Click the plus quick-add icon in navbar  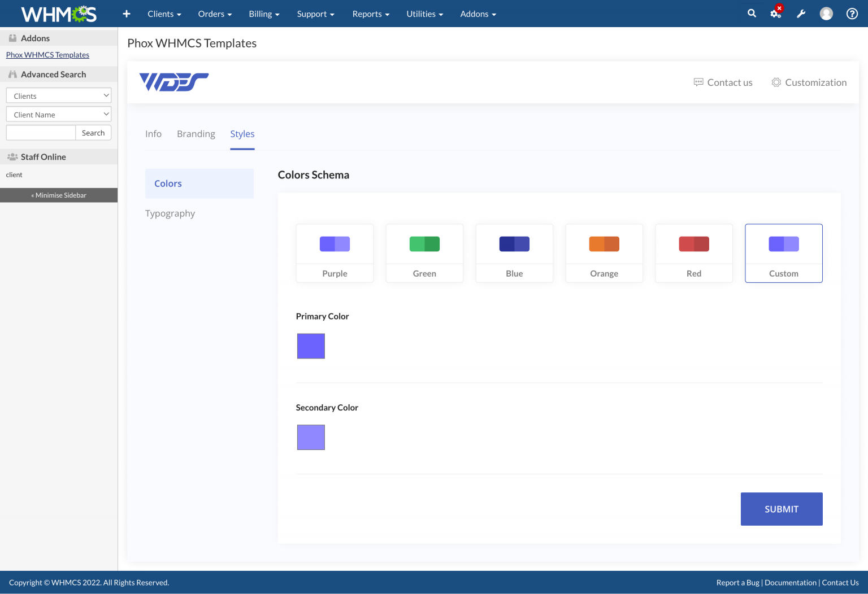(x=127, y=14)
